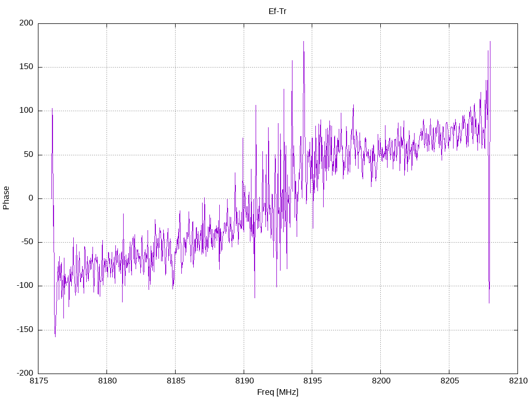The width and height of the screenshot is (532, 399).
Task: Click the y-axis tick label -150
Action: [x=25, y=329]
